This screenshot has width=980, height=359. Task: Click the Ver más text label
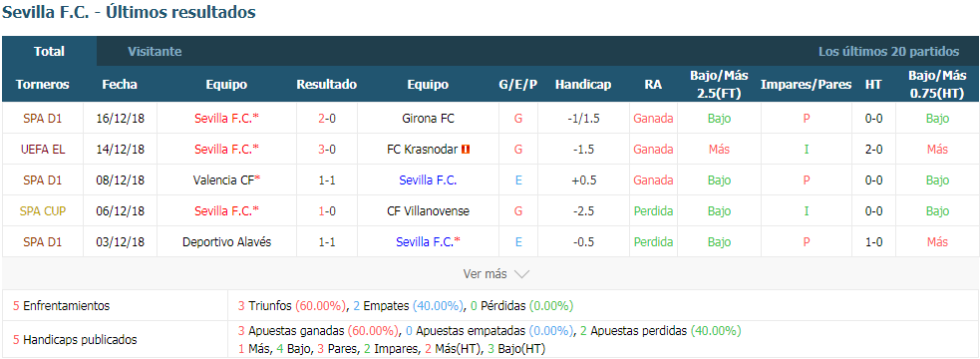[486, 274]
